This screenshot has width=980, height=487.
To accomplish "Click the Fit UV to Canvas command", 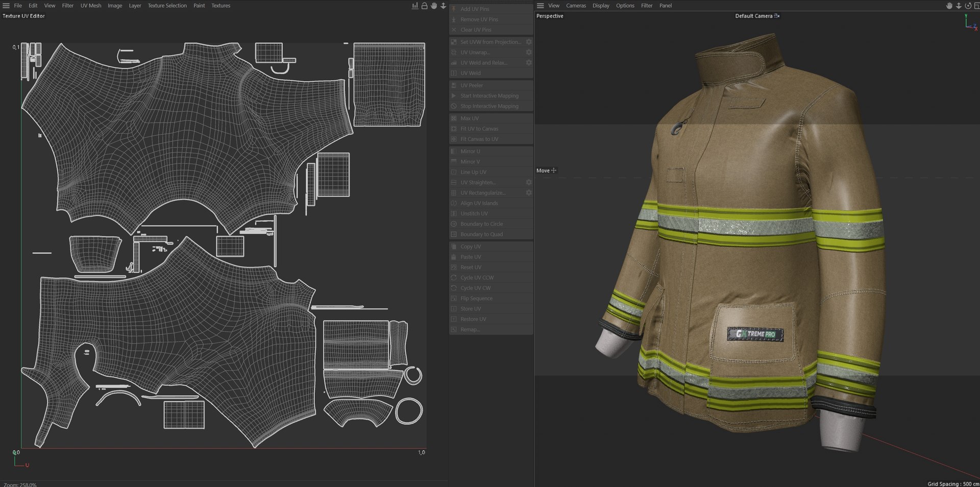I will point(491,129).
